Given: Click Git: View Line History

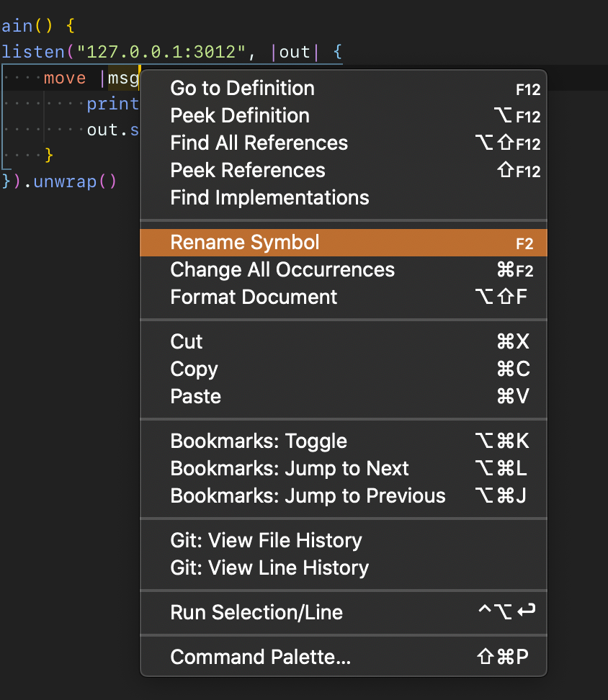Looking at the screenshot, I should tap(269, 568).
